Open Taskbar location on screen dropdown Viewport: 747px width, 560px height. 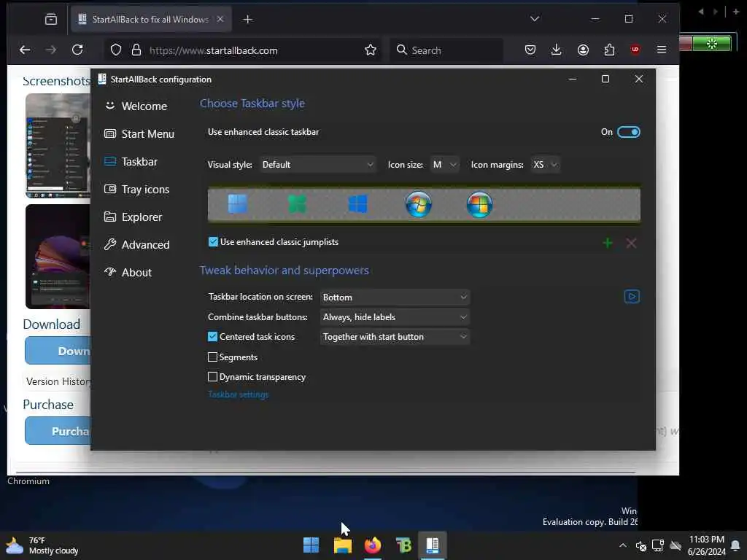click(x=395, y=297)
